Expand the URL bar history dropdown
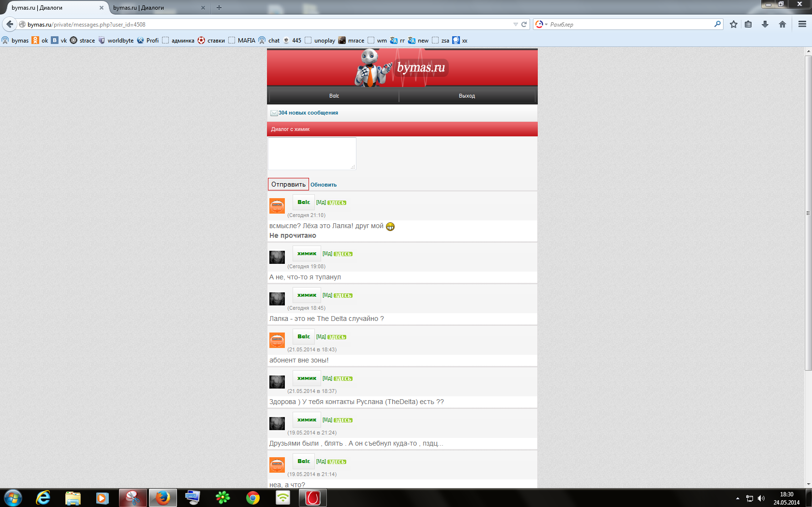Screen dimensions: 812x507 [x=516, y=24]
